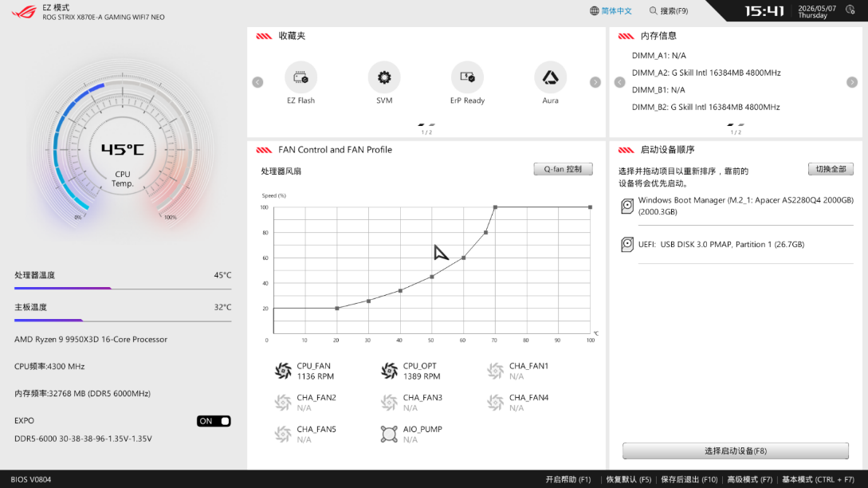
Task: Click the UEFI USB DISK drive icon
Action: tap(627, 244)
